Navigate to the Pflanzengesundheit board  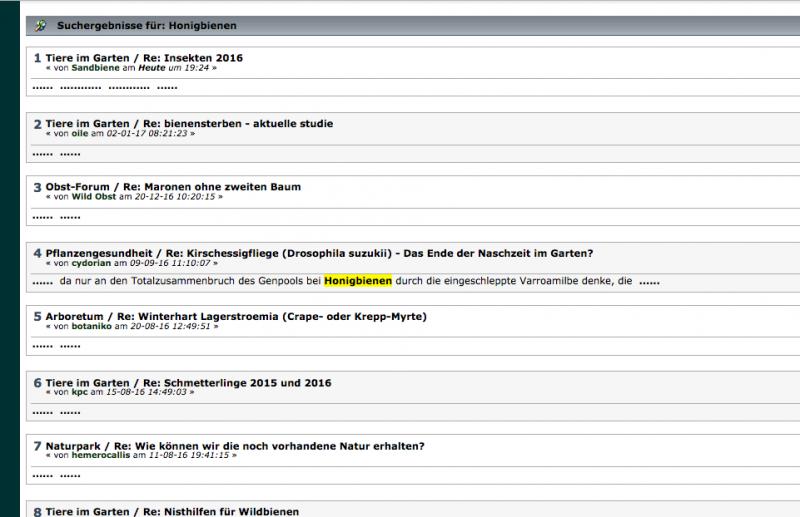[x=96, y=253]
